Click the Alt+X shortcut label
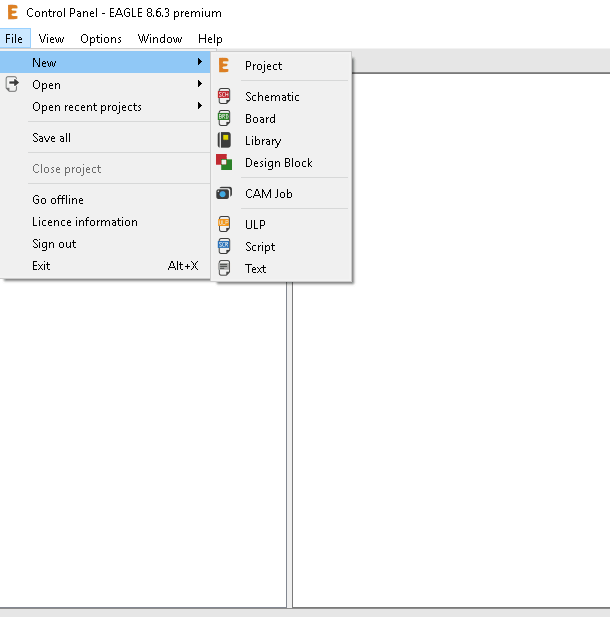 (x=183, y=266)
